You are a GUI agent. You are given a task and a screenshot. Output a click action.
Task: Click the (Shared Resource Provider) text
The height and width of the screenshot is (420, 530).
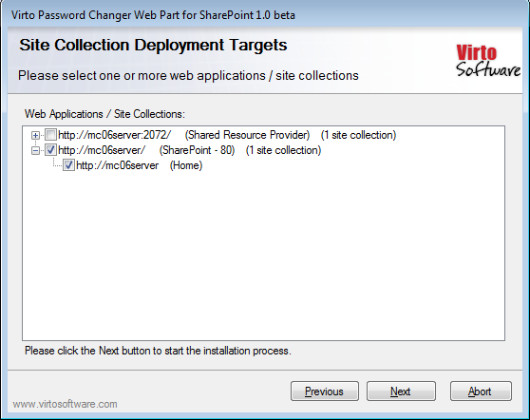(247, 135)
